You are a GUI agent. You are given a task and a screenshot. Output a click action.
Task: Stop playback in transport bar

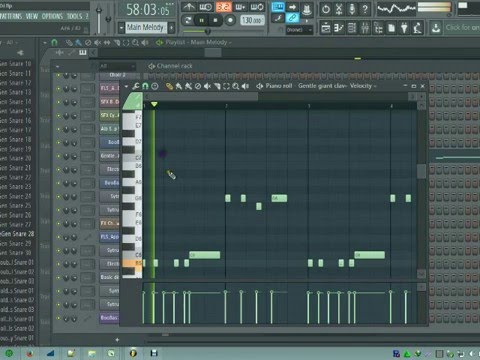pos(215,20)
